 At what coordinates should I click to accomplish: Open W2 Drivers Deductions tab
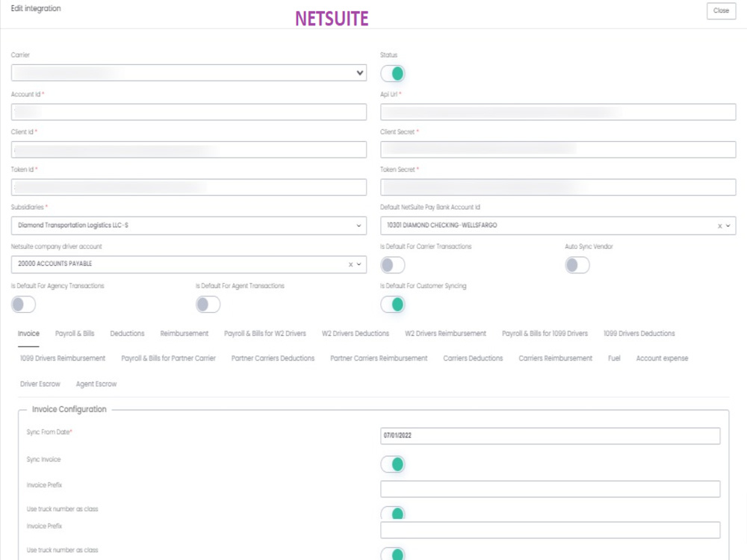pyautogui.click(x=356, y=333)
